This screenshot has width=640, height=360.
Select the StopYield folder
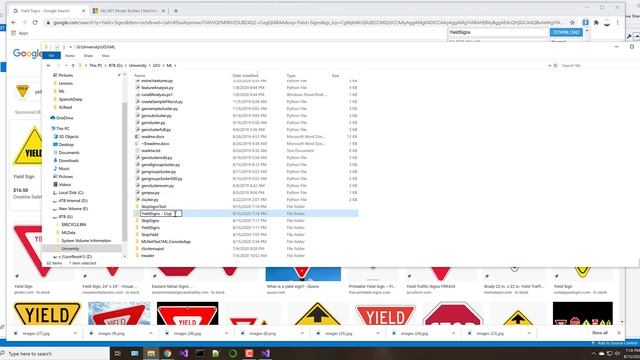point(149,235)
